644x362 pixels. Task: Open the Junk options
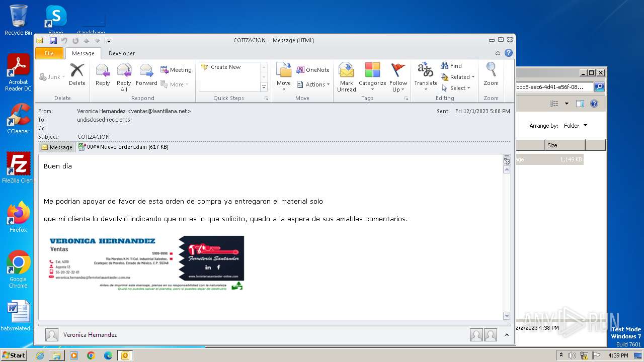(52, 77)
